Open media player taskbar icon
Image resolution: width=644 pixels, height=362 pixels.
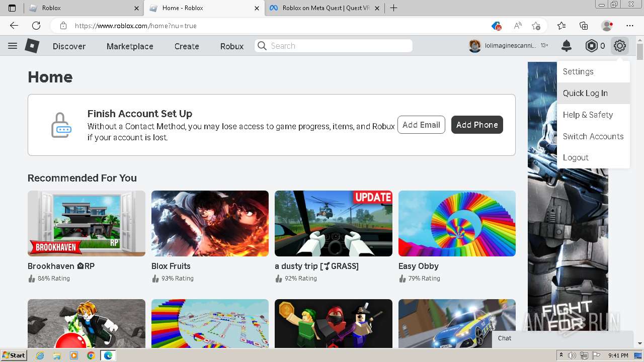(74, 355)
